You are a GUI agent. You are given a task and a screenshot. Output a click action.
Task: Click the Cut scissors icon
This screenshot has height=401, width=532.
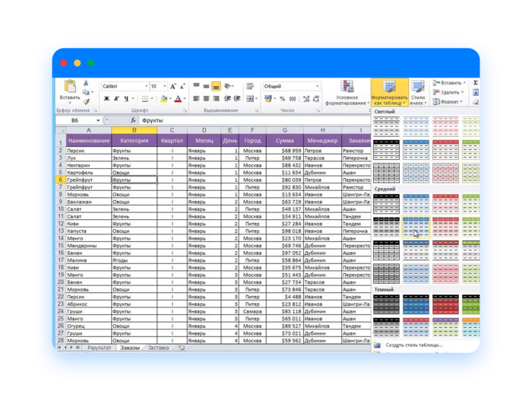(86, 83)
